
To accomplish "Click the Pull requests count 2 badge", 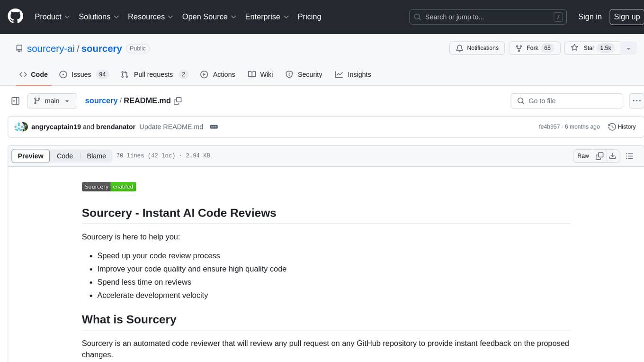I will click(183, 74).
